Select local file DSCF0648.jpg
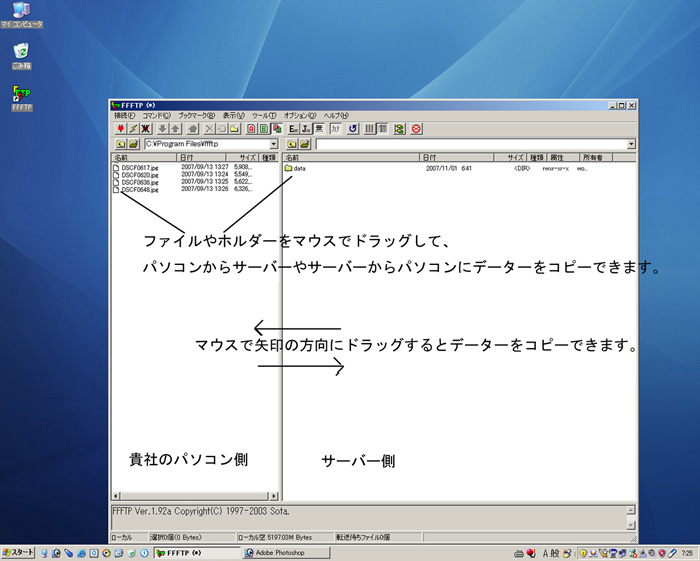This screenshot has height=561, width=700. coord(136,190)
